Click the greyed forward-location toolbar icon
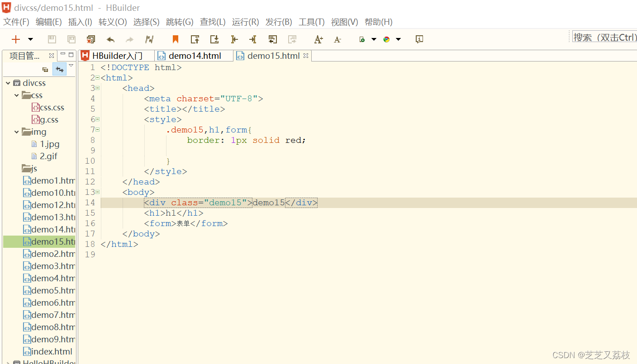The width and height of the screenshot is (637, 364). [x=292, y=39]
